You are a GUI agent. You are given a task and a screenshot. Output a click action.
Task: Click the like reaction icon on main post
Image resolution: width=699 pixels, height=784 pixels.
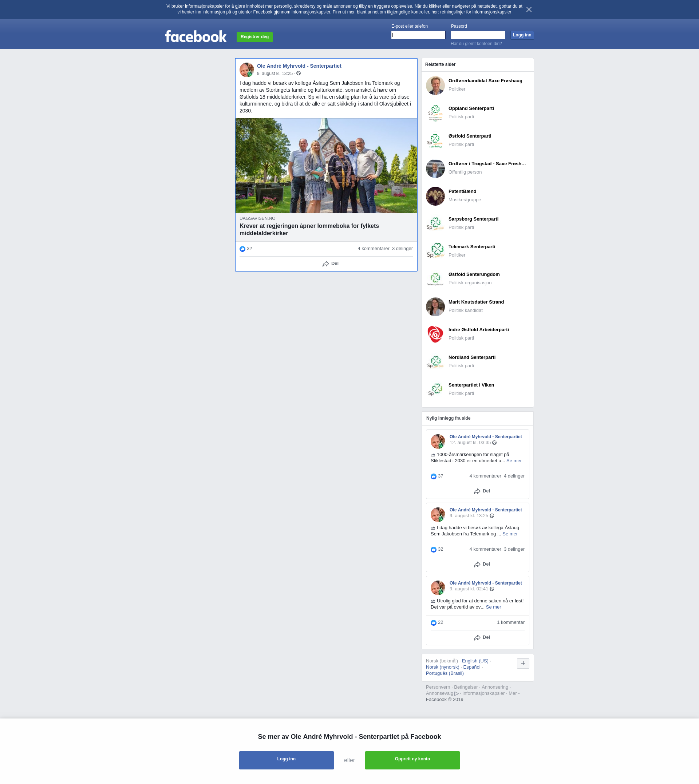[x=242, y=249]
